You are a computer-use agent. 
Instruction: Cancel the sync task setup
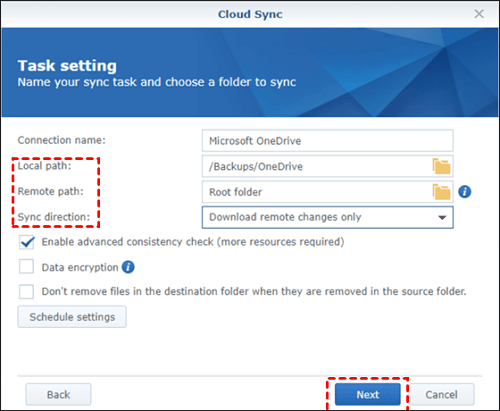click(x=441, y=394)
